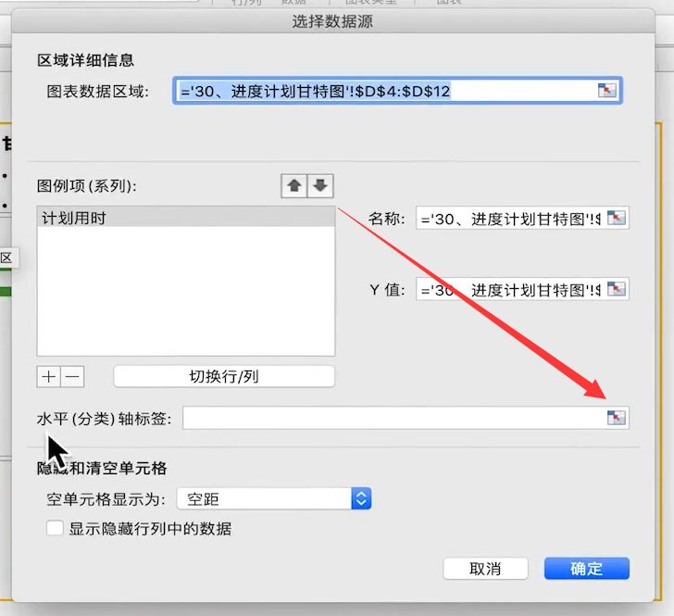The height and width of the screenshot is (616, 674).
Task: Move selected series up with arrow button
Action: [294, 186]
